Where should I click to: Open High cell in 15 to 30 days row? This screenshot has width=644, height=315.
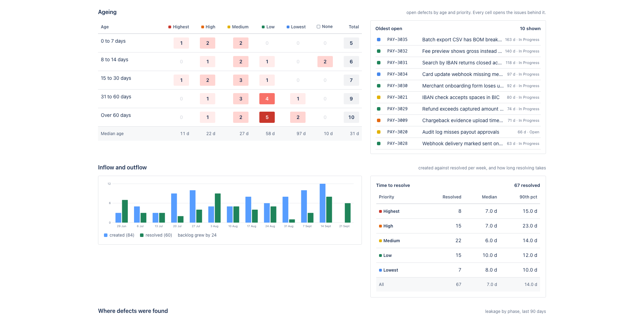coord(208,80)
